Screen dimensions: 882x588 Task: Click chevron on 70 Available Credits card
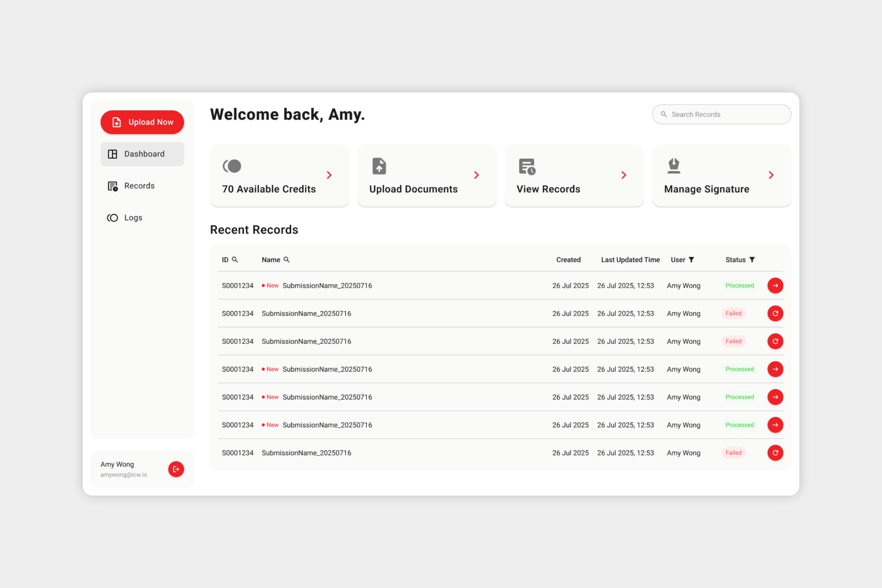(329, 175)
